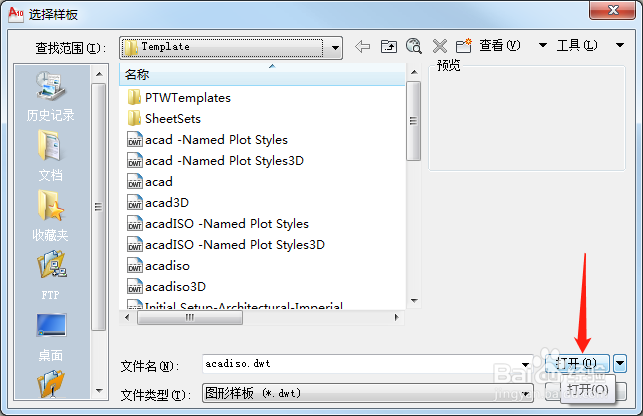Click file list vertical scrollbar thumb
Viewport: 643px width, 416px height.
click(413, 121)
